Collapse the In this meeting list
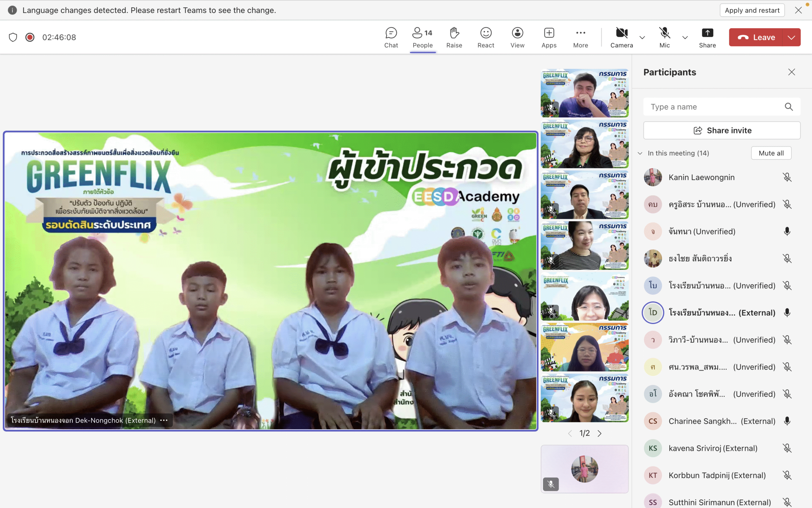 point(640,153)
